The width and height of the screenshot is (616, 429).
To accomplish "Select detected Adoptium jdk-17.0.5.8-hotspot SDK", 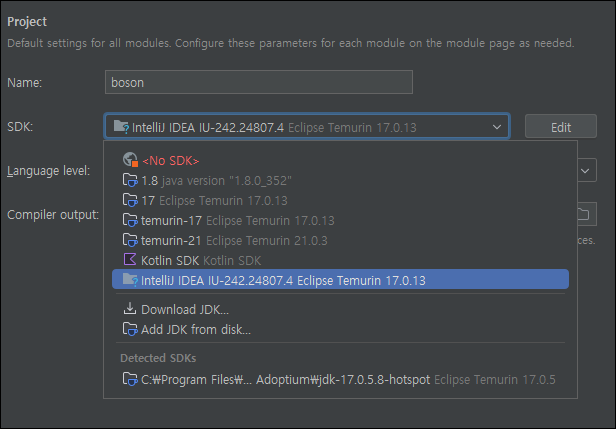I will tap(340, 380).
